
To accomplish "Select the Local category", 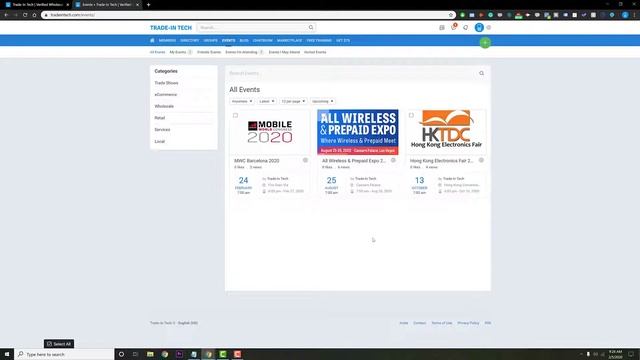I will tap(160, 141).
